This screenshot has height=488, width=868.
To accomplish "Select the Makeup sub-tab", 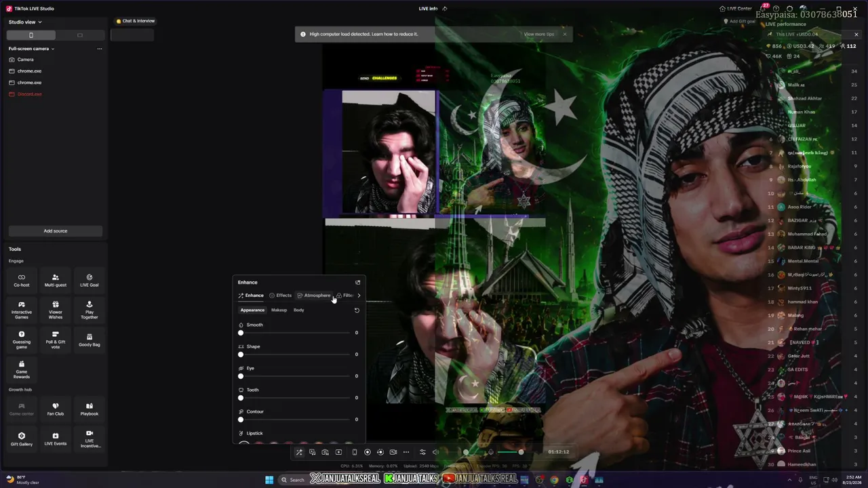I will point(279,310).
